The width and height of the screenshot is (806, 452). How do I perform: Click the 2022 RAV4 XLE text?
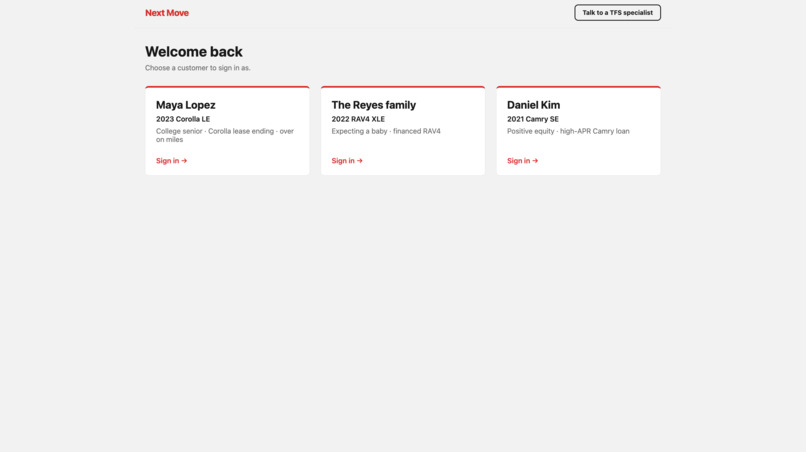pos(358,119)
